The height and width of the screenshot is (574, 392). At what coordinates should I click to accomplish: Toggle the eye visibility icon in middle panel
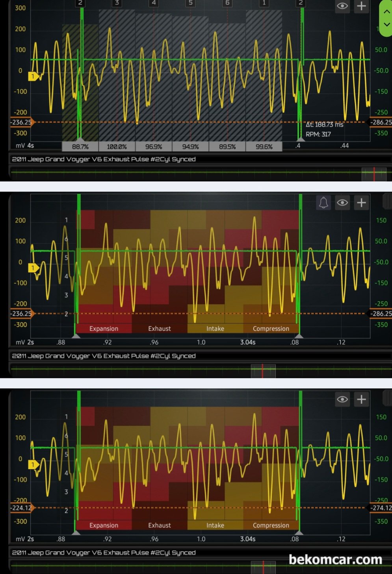point(342,203)
